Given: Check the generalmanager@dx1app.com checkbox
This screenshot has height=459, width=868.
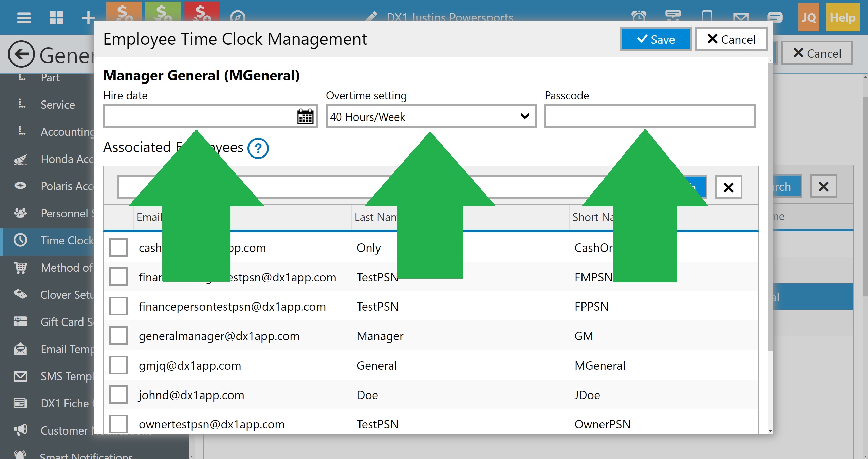Looking at the screenshot, I should point(118,336).
